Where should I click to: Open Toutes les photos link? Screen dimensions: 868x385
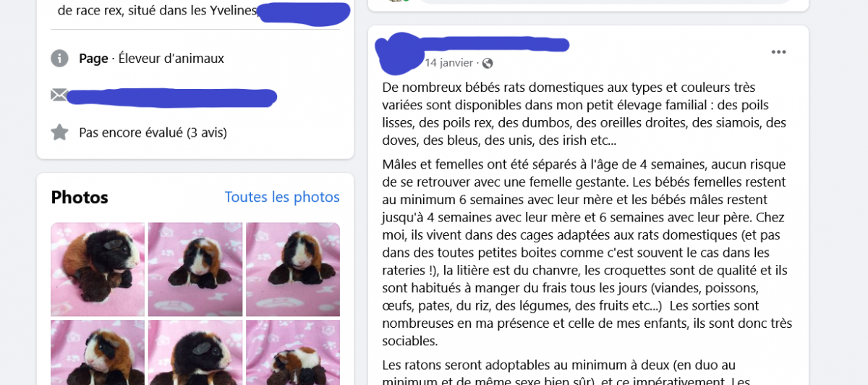click(282, 197)
